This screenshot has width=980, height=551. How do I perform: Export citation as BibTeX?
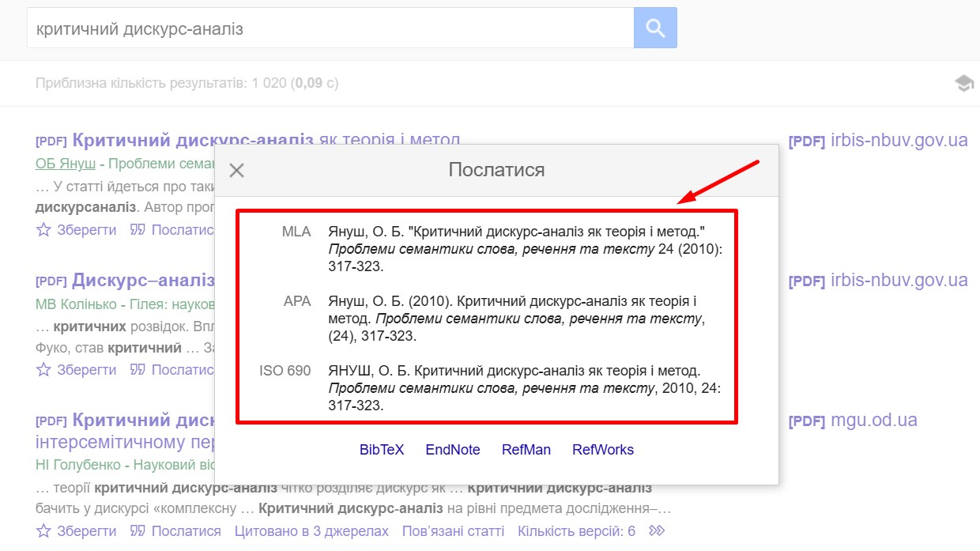(382, 450)
